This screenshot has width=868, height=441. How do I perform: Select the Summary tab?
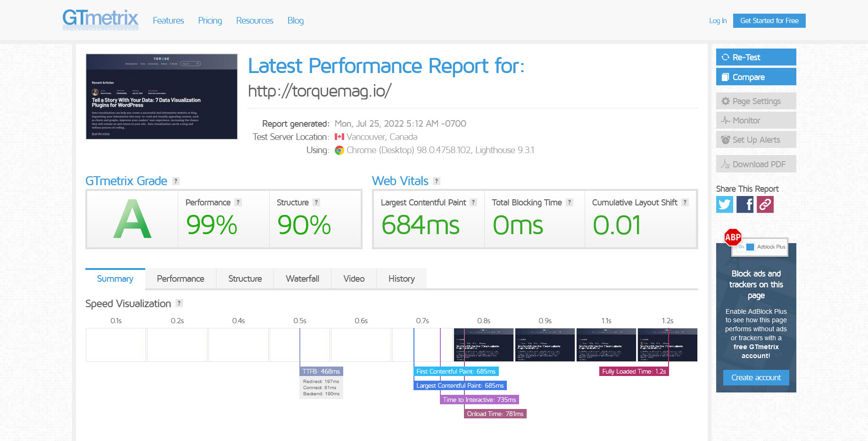[x=115, y=278]
